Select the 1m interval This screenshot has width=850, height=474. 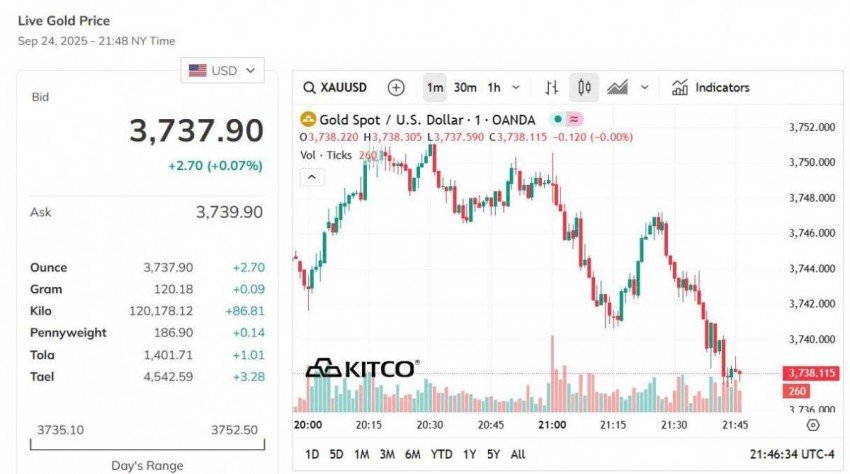click(435, 88)
